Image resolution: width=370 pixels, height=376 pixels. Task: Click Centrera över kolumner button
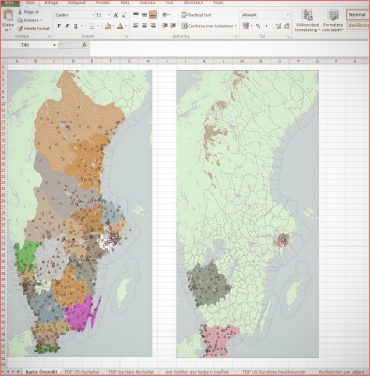pos(209,26)
